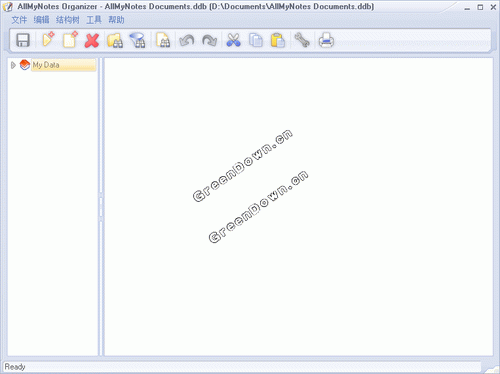The image size is (500, 374).
Task: Undo the last action
Action: pyautogui.click(x=187, y=41)
